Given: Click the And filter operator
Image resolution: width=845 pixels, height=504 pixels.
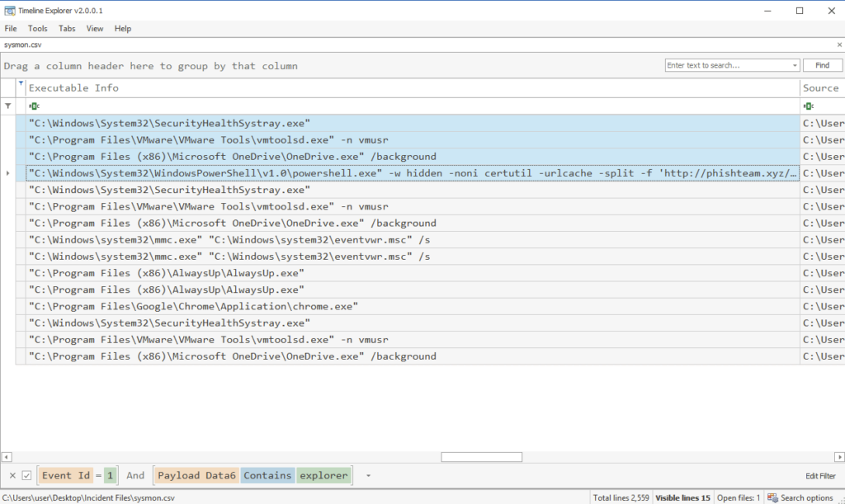Looking at the screenshot, I should (135, 475).
